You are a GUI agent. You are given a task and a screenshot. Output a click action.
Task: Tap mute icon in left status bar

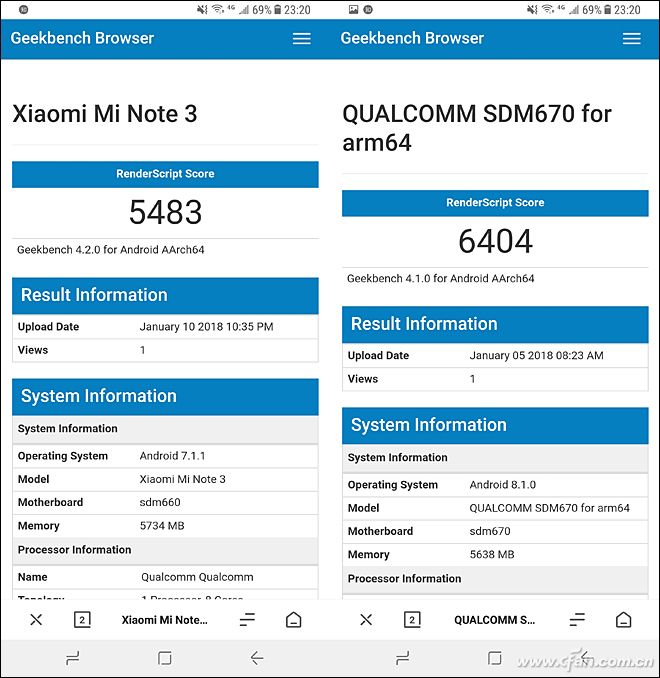click(x=202, y=10)
